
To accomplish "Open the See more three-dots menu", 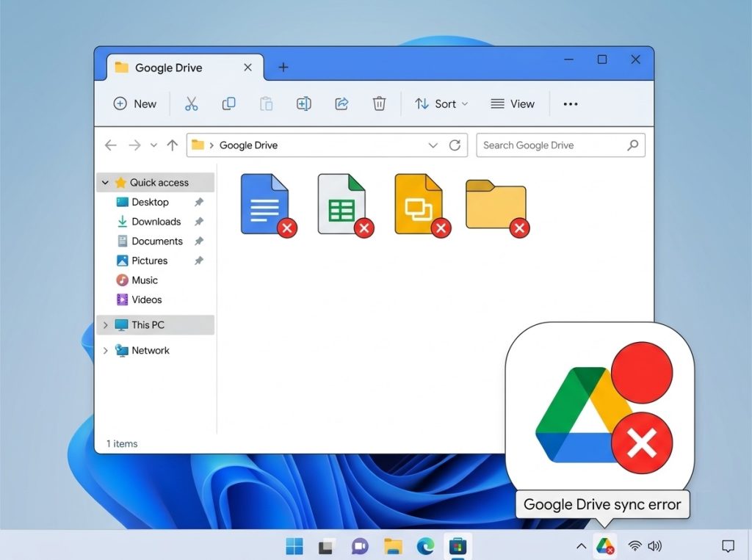I will tap(570, 104).
